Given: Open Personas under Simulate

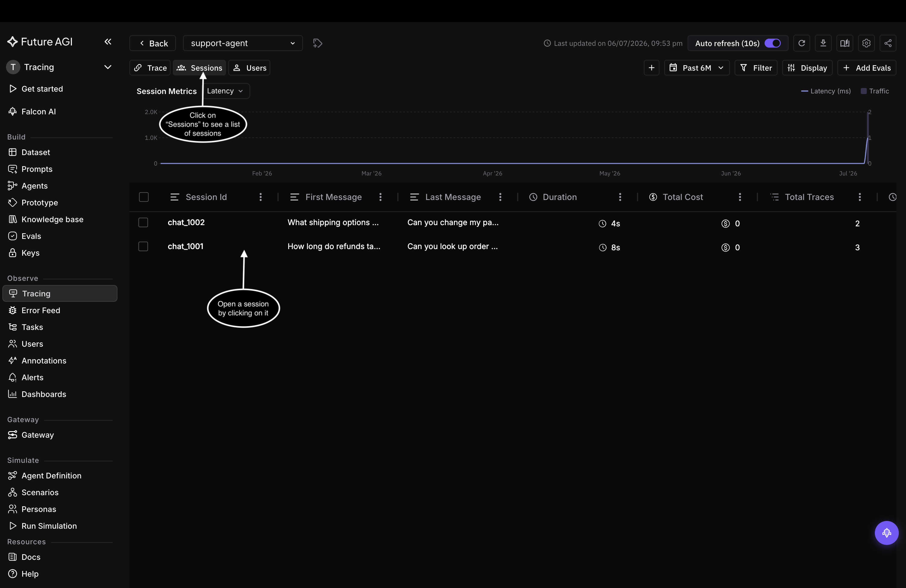Looking at the screenshot, I should [x=60, y=509].
